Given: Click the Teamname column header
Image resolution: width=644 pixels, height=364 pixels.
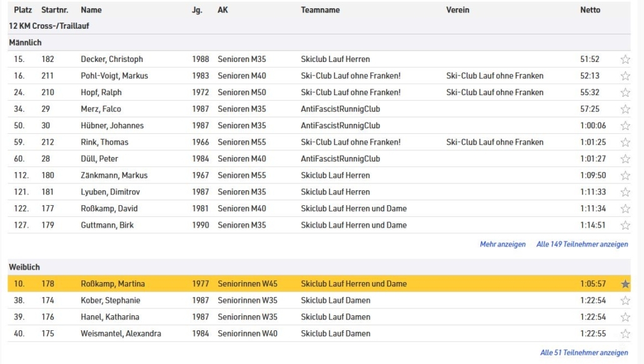Looking at the screenshot, I should [321, 10].
